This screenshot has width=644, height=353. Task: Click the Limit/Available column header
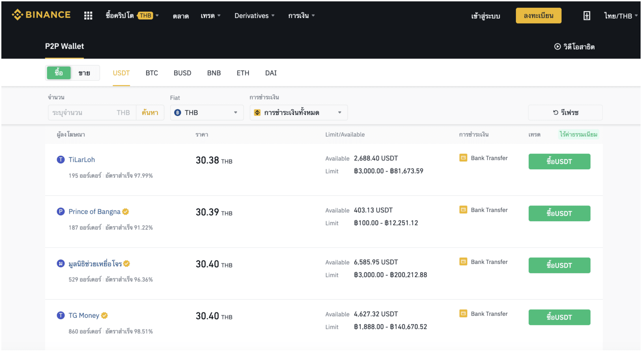coord(345,135)
